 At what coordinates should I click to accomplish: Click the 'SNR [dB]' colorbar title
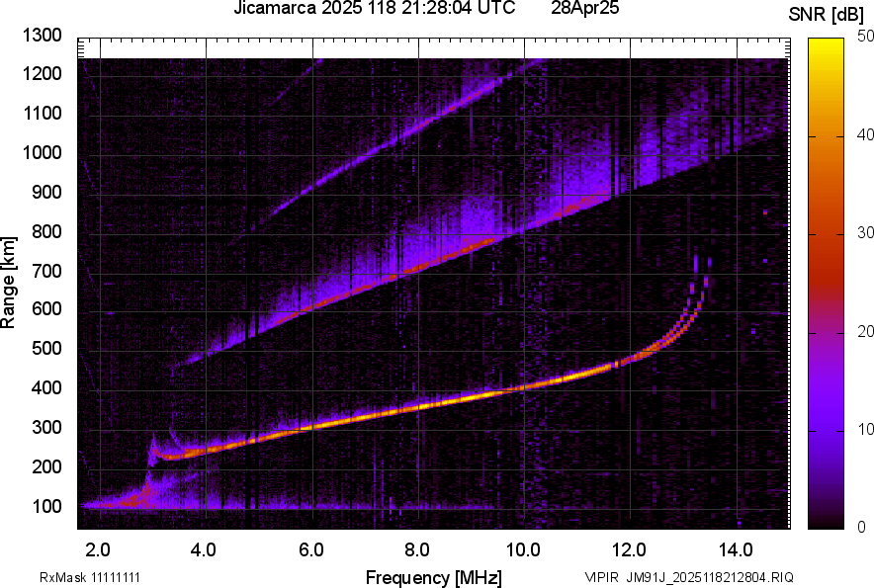(827, 15)
